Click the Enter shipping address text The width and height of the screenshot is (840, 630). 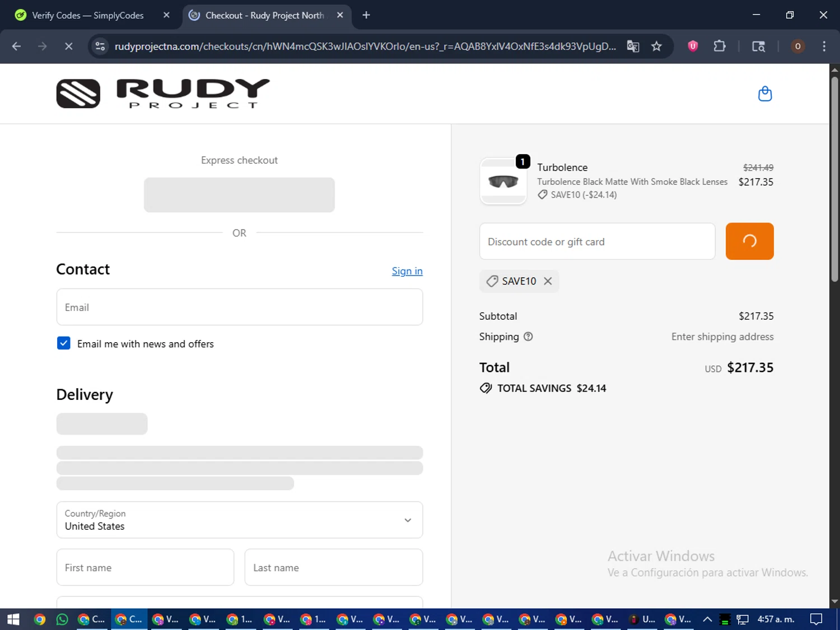point(722,337)
